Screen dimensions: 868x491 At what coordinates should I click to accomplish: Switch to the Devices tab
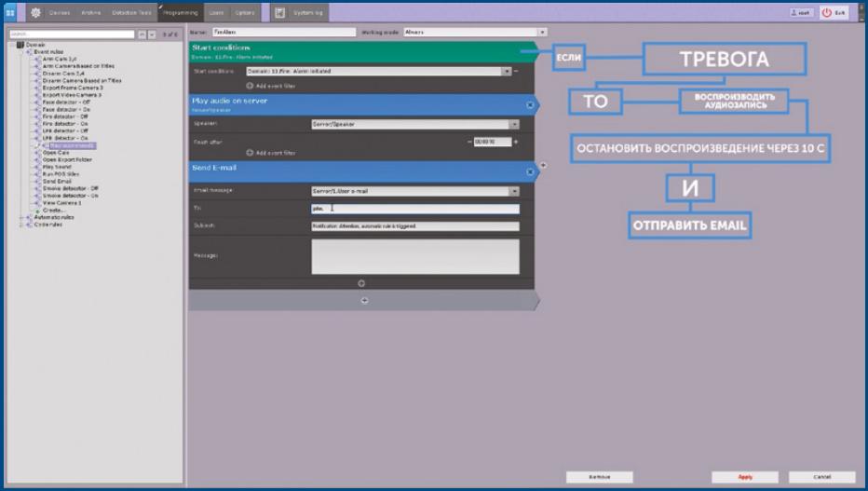(60, 13)
